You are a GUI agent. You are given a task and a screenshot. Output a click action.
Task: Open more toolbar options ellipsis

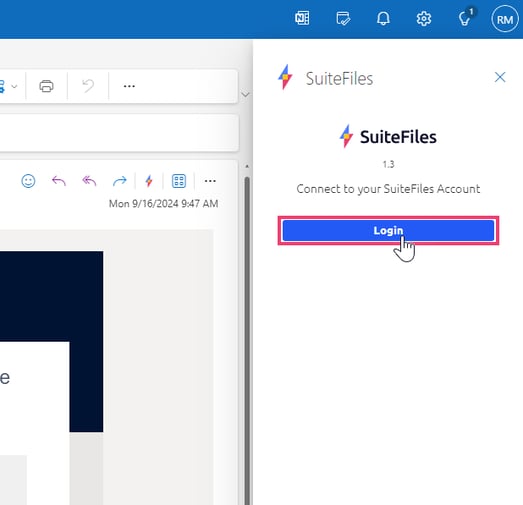(x=129, y=86)
